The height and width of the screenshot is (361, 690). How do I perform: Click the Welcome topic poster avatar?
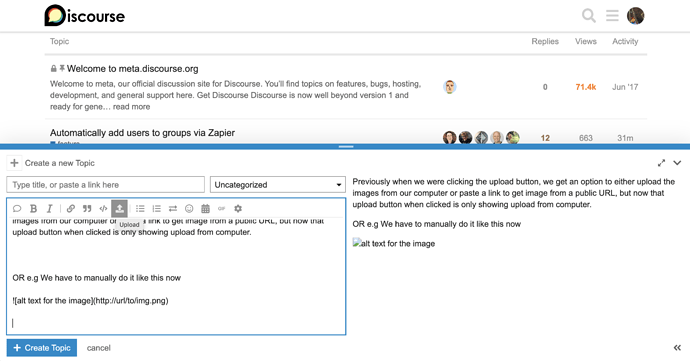[x=449, y=87]
